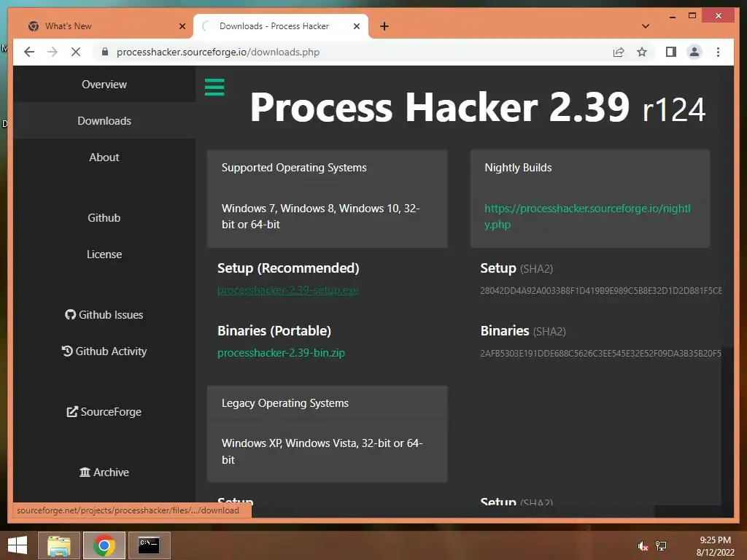This screenshot has height=560, width=747.
Task: Click the Binaries (Portable) heading
Action: tap(274, 331)
